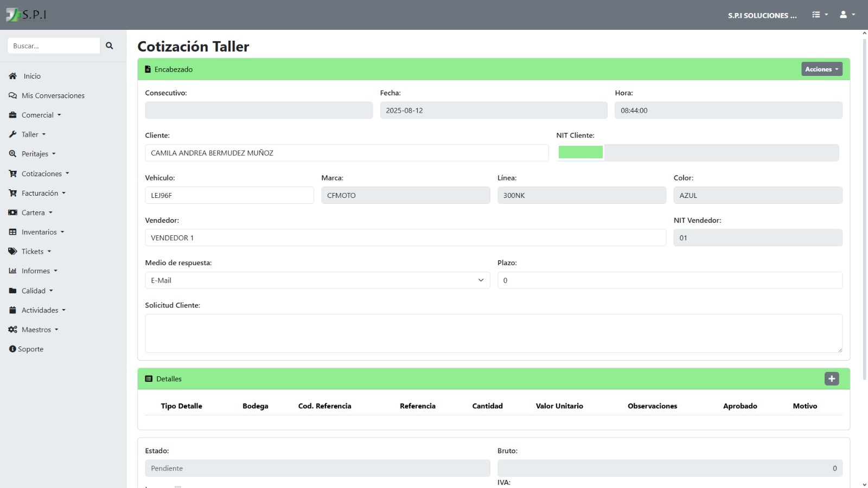Expand the Cotizaciones menu
Viewport: 868px width, 488px height.
point(46,174)
